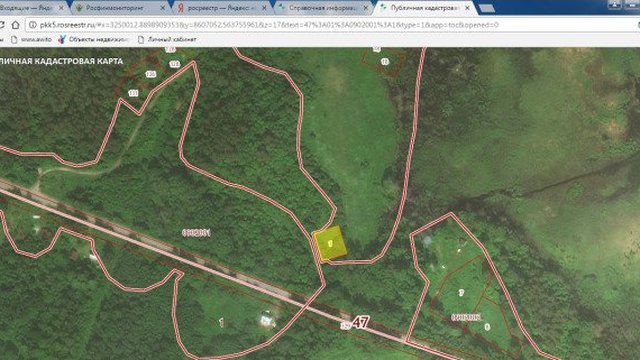Switch to the Справочная информация tab
640x360 pixels.
click(x=324, y=8)
